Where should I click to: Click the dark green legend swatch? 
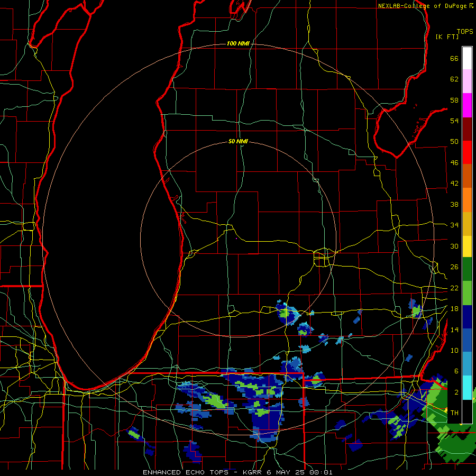467,269
